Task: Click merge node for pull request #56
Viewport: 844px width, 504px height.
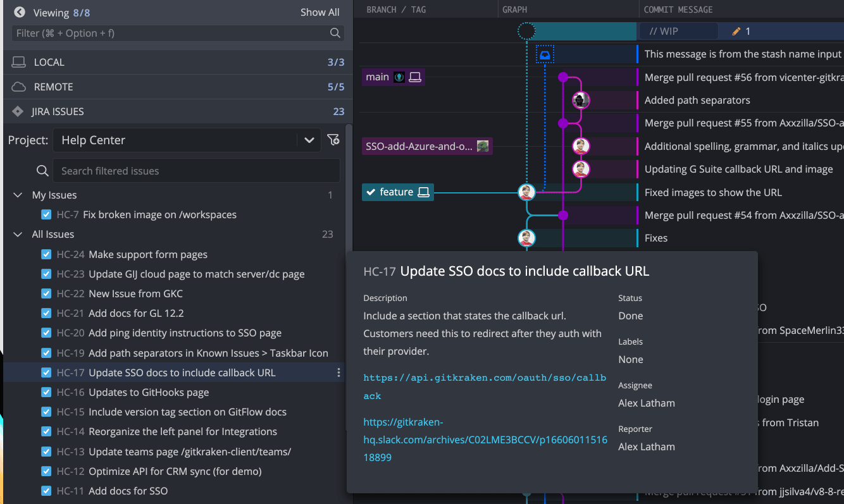Action: 562,77
